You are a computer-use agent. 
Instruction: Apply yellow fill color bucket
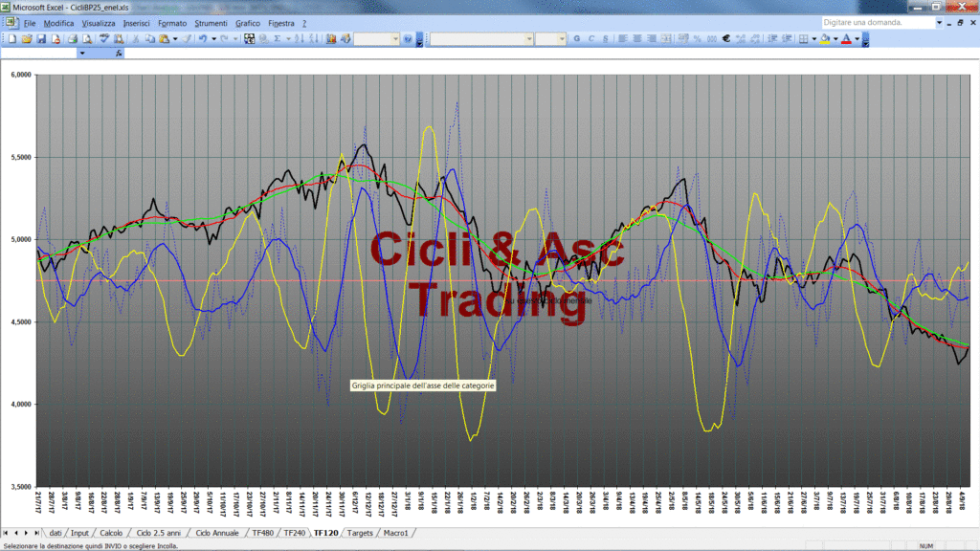coord(825,38)
